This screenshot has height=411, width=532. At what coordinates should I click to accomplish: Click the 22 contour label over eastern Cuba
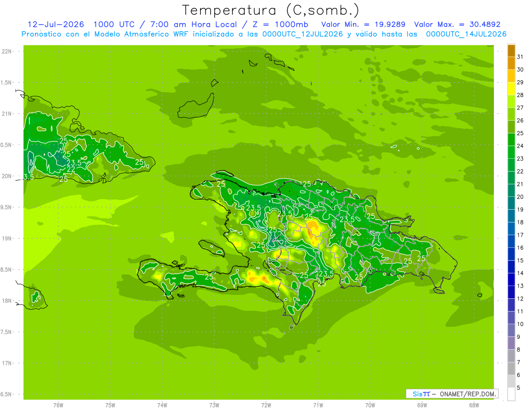pyautogui.click(x=71, y=169)
